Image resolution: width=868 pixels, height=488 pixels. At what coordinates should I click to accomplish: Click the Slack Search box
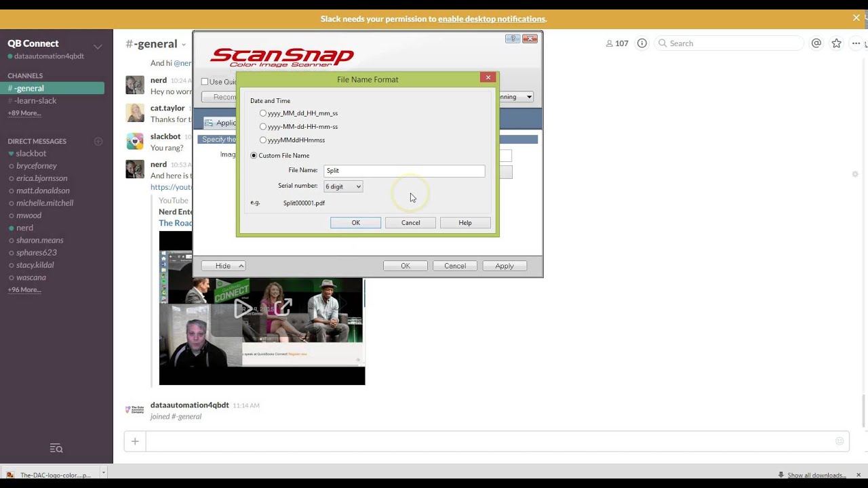click(x=729, y=43)
